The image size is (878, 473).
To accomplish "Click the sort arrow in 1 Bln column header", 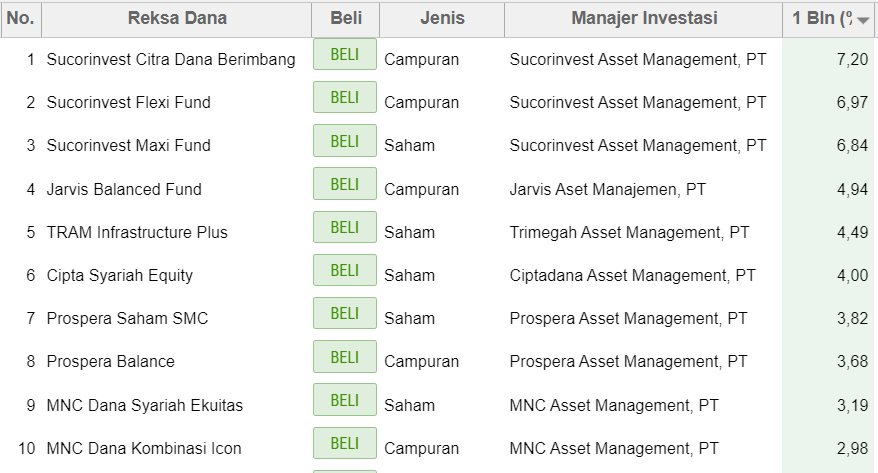I will pos(863,20).
